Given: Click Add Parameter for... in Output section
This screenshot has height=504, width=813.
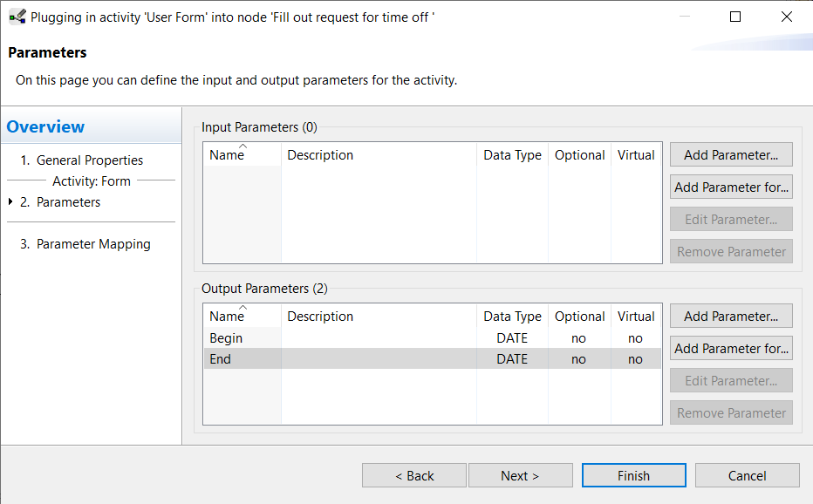Looking at the screenshot, I should click(731, 348).
